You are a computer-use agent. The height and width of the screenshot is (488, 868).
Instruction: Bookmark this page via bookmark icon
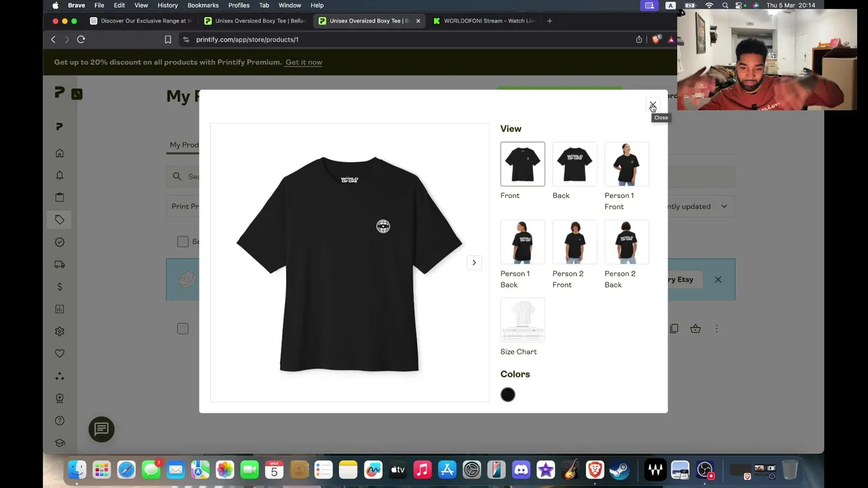click(167, 39)
